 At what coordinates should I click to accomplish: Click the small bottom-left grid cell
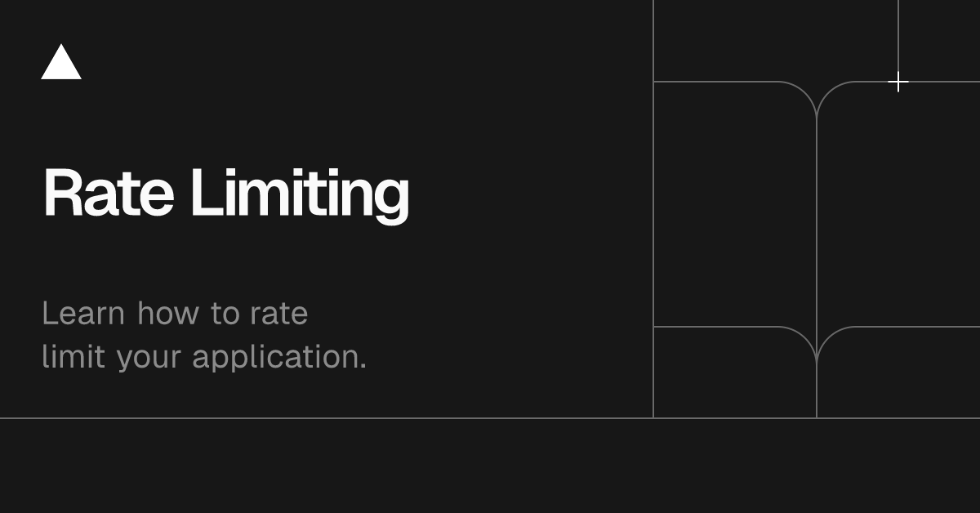[x=735, y=372]
